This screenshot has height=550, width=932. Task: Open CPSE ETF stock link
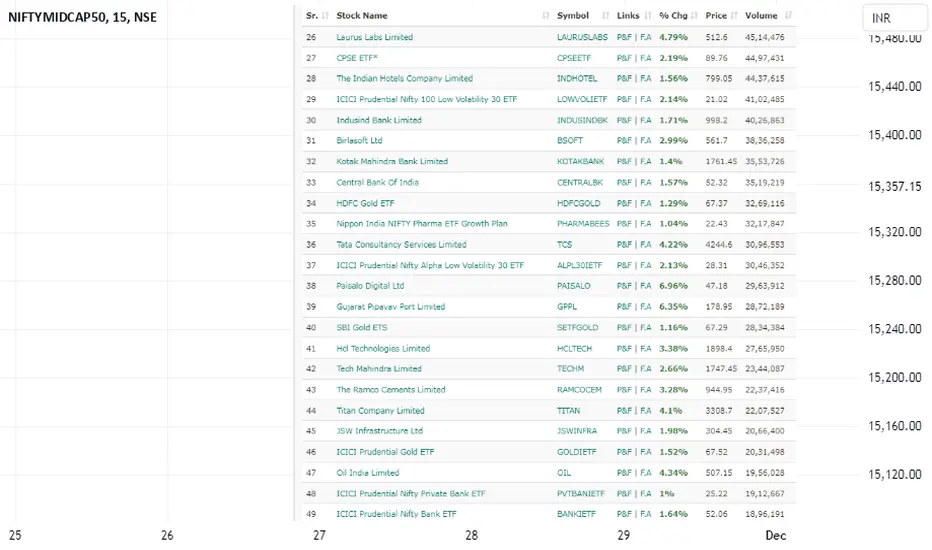pos(357,58)
